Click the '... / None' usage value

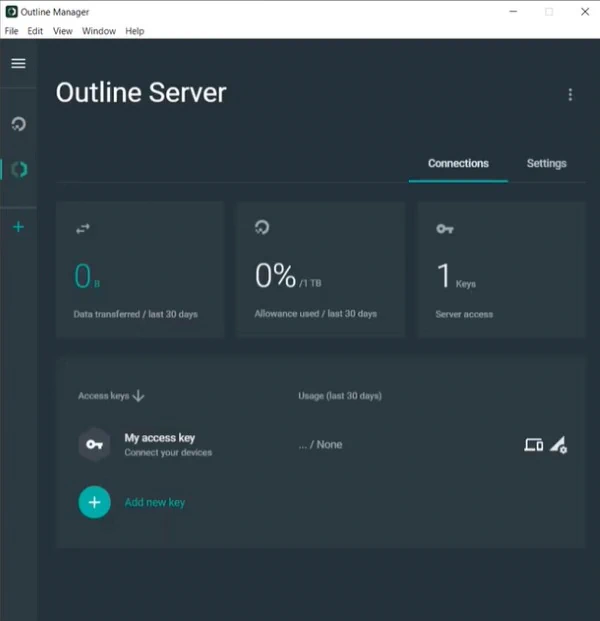pos(320,445)
